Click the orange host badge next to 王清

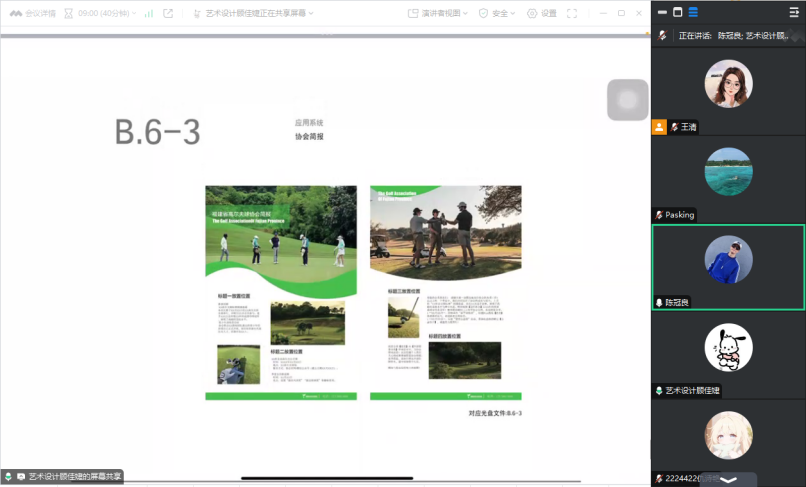(x=659, y=127)
